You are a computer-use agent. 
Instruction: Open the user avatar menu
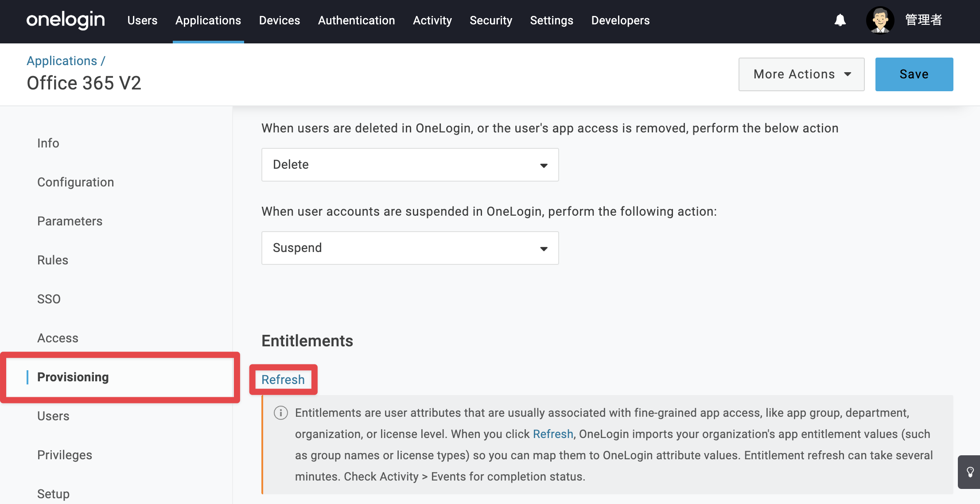click(880, 20)
